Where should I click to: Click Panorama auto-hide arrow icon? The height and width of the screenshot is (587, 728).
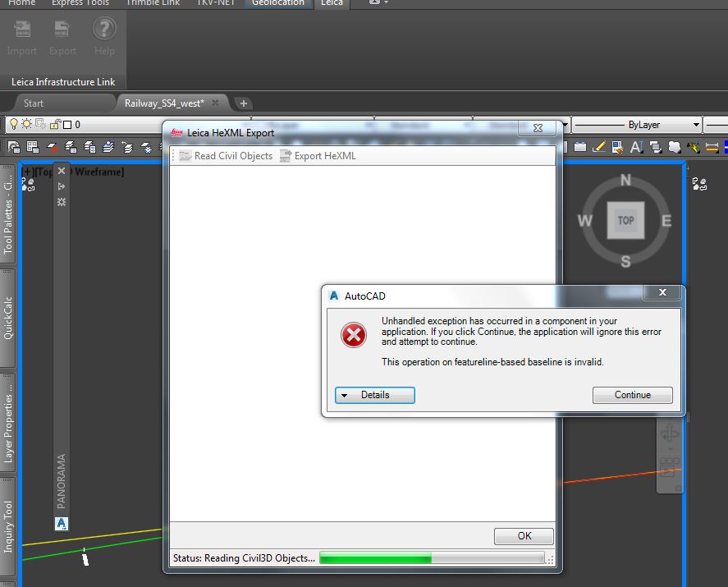coord(62,186)
